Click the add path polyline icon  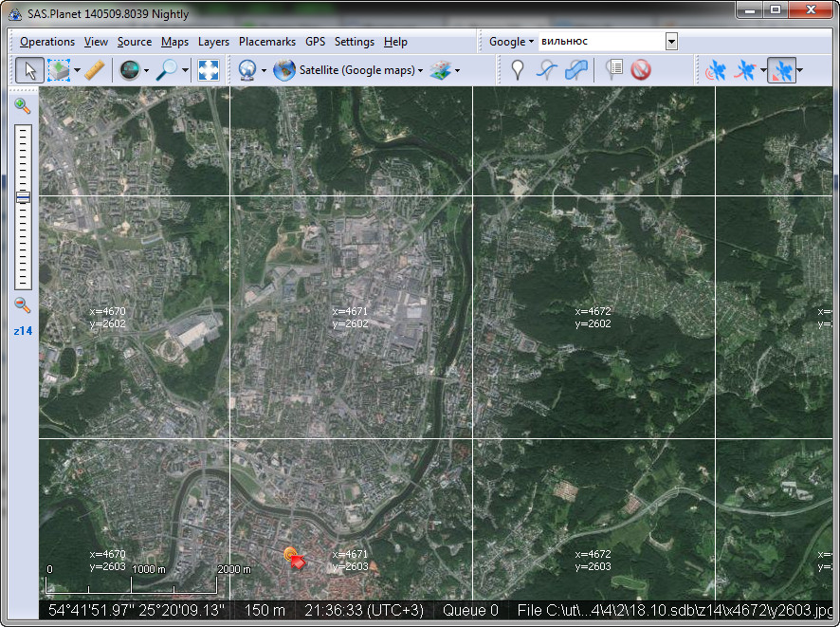(x=547, y=70)
